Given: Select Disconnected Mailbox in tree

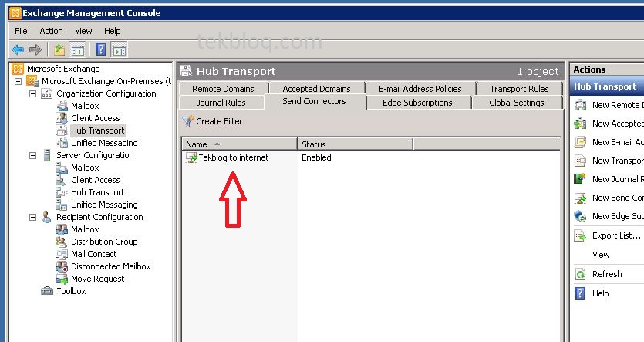Looking at the screenshot, I should pos(111,266).
